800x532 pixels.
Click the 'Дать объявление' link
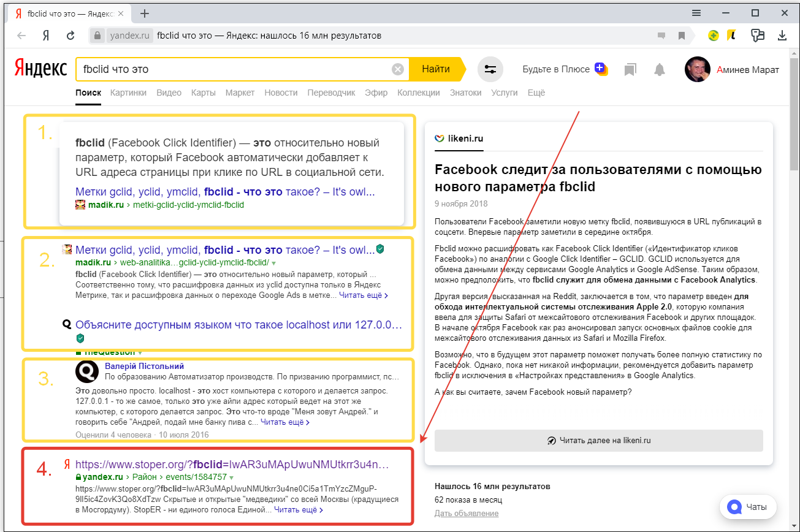467,513
